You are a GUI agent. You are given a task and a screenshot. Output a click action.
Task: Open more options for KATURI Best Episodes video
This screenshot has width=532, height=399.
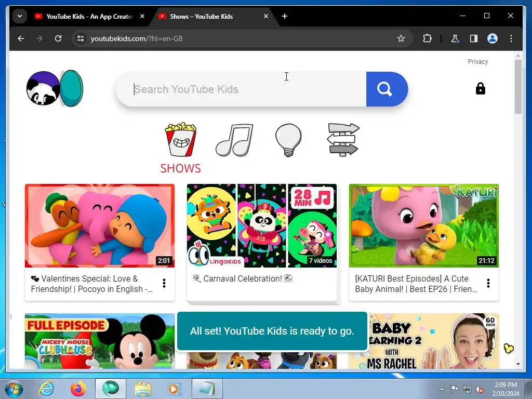click(488, 283)
